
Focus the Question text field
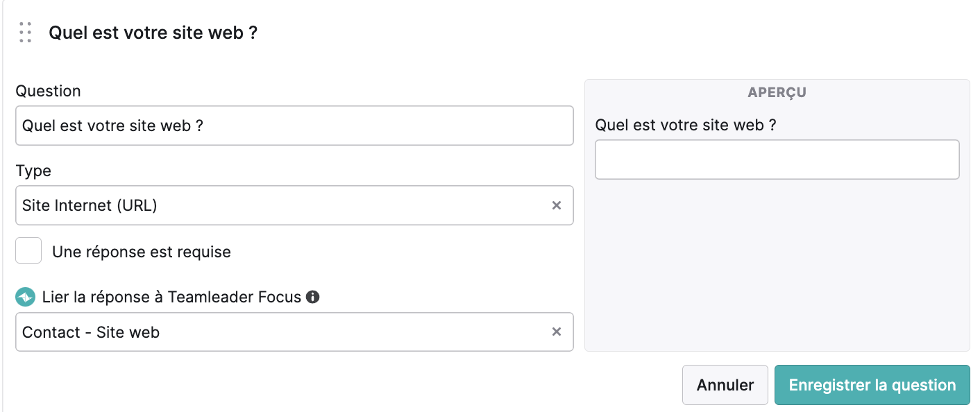click(x=294, y=126)
